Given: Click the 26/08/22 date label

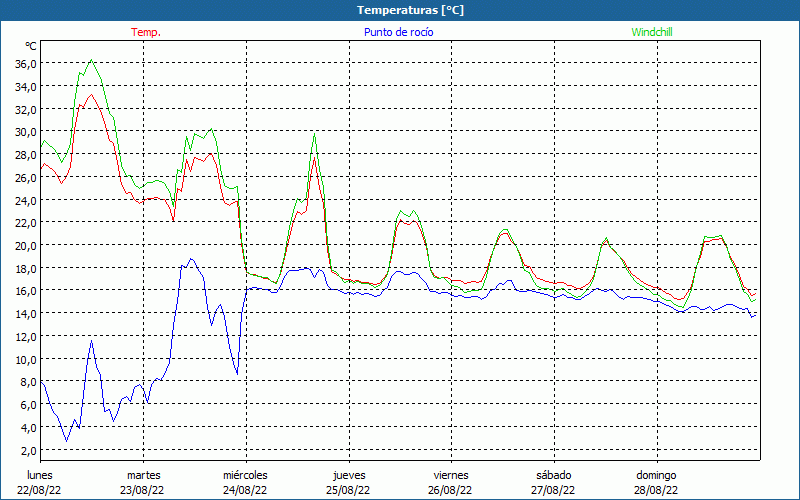Looking at the screenshot, I should [451, 490].
